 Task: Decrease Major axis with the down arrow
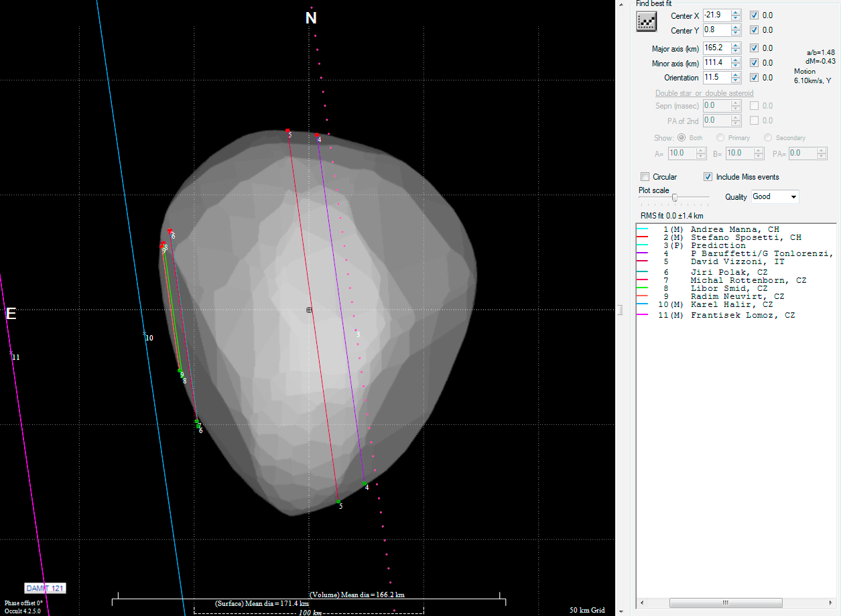point(736,51)
